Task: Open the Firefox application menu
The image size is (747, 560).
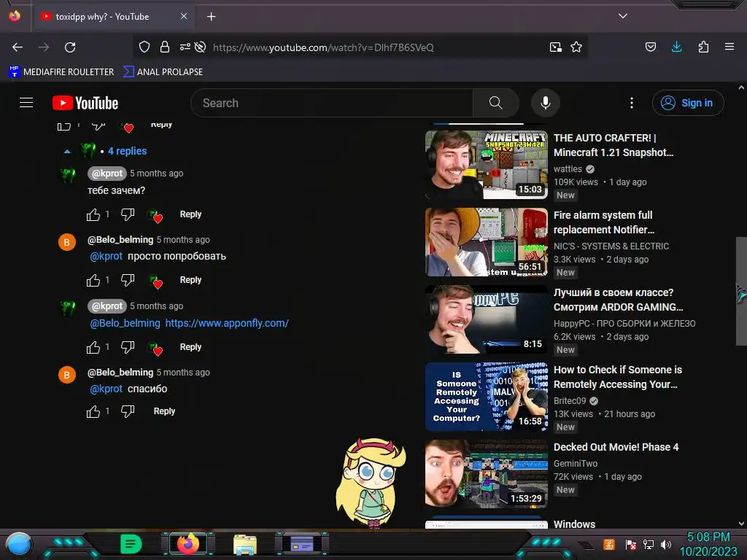Action: point(729,47)
